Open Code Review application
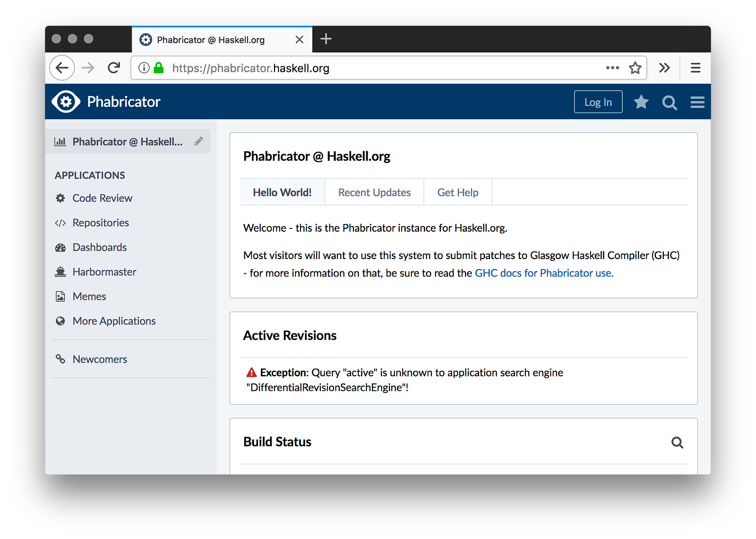756x539 pixels. coord(103,198)
